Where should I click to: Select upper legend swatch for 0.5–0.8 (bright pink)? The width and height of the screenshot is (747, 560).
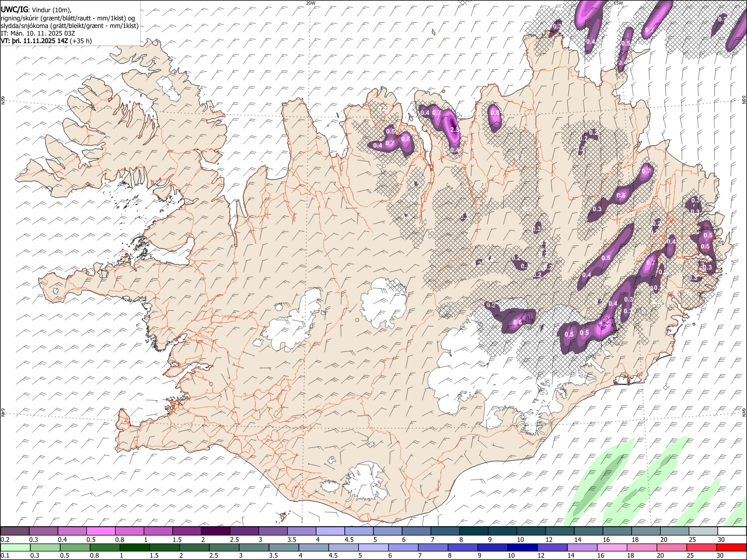click(101, 531)
